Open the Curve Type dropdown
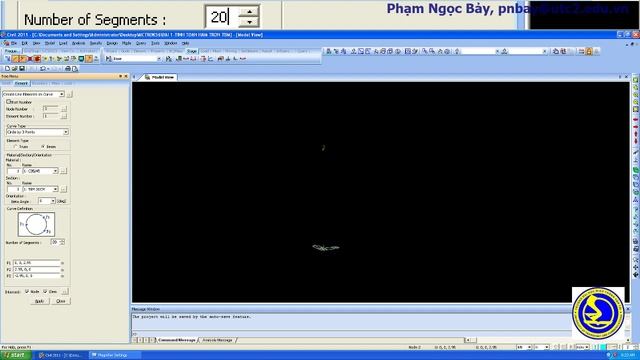This screenshot has height=360, width=640. click(x=66, y=132)
